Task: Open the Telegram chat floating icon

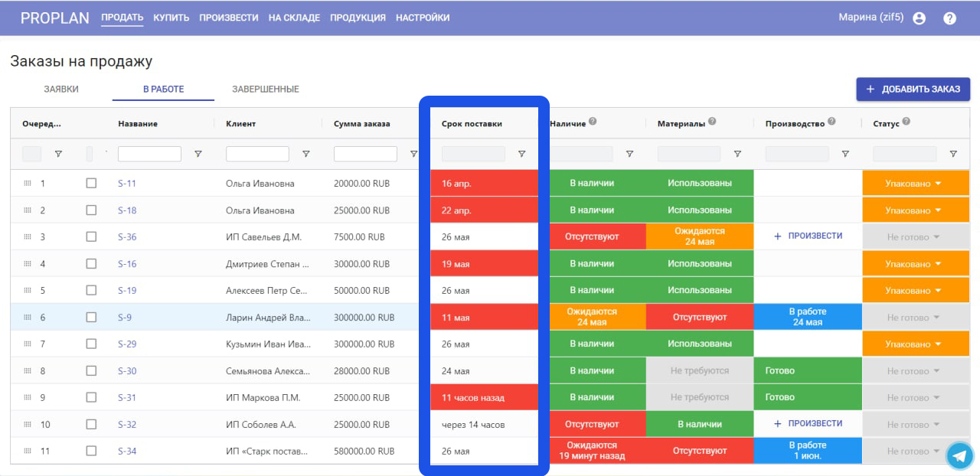Action: pos(959,455)
